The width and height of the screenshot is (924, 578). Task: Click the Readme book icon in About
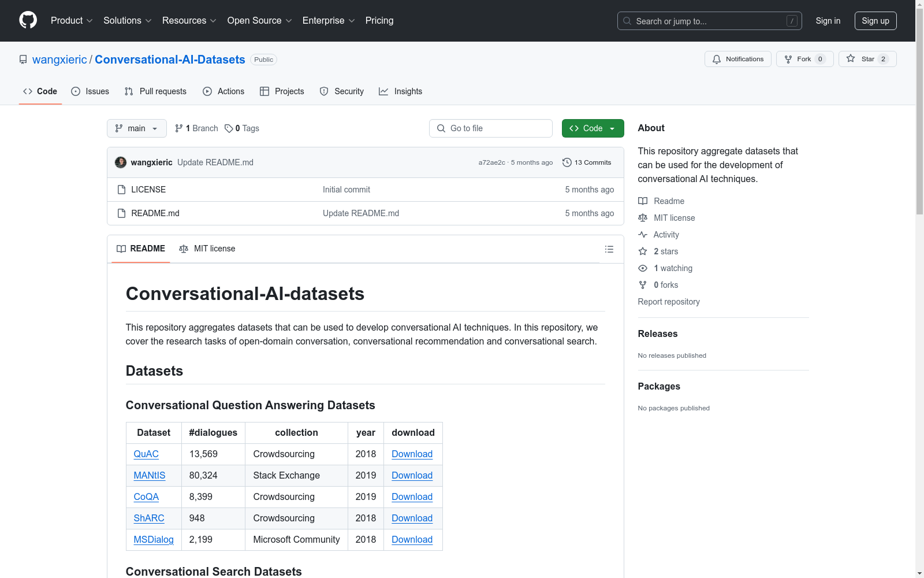643,201
